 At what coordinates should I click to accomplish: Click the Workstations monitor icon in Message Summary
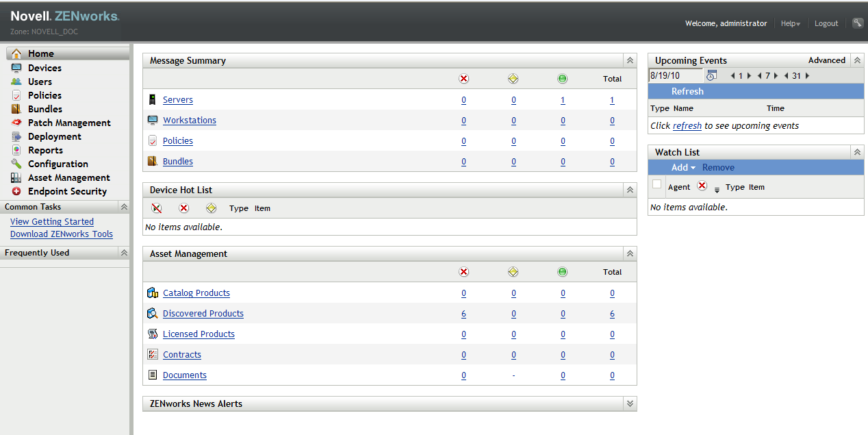153,120
